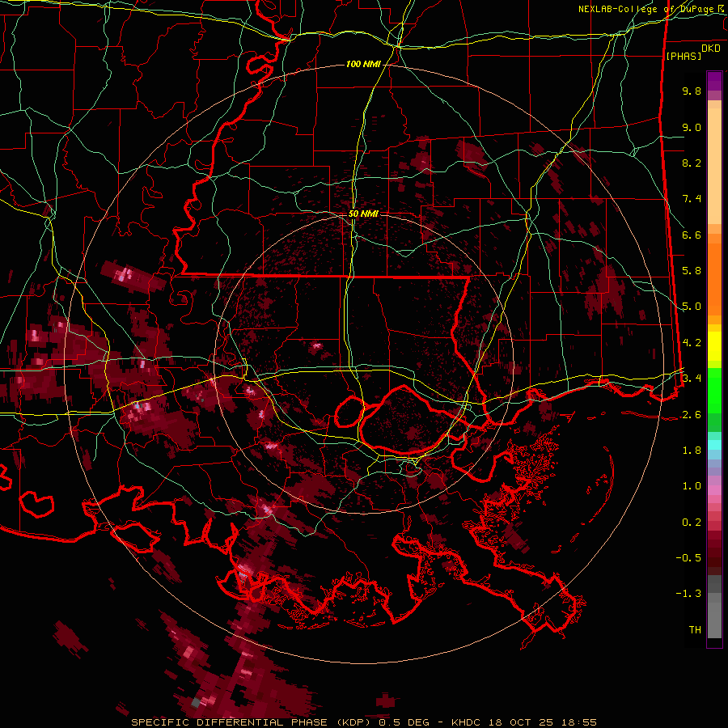
Task: Click the 50 NMI range ring label
Action: tap(363, 214)
